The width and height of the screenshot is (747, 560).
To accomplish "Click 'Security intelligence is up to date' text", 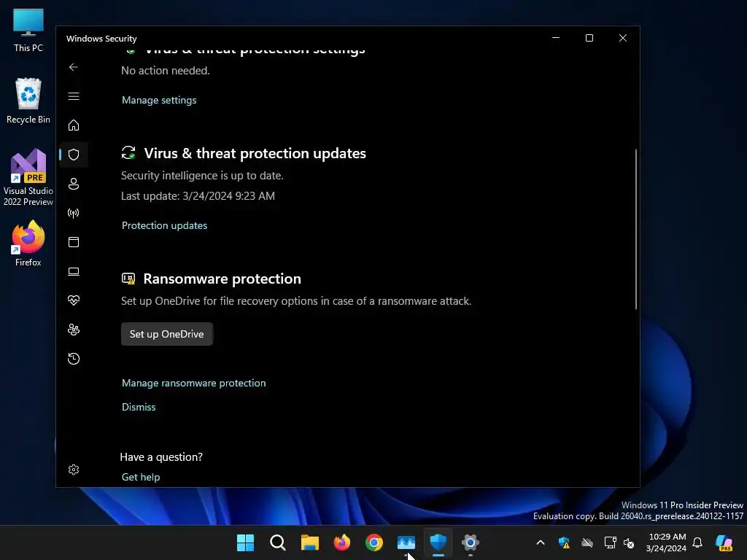I will 202,175.
